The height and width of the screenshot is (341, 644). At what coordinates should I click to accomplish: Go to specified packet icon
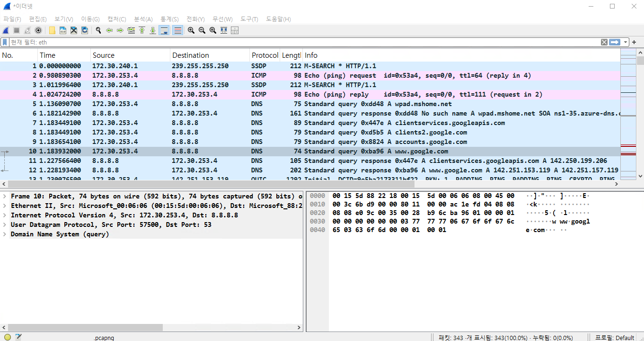point(131,30)
